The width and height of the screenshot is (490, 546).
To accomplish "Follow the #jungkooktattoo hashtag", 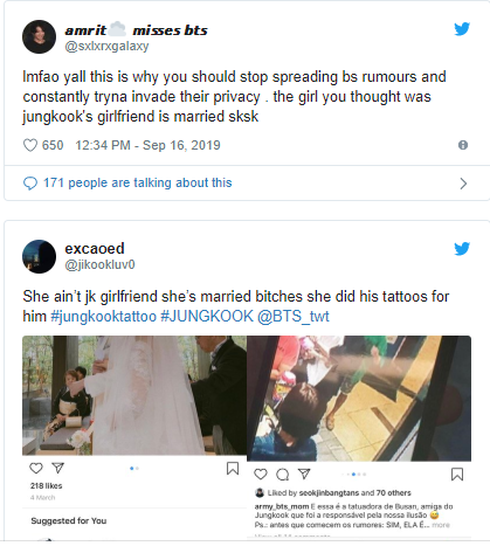I will click(x=103, y=317).
